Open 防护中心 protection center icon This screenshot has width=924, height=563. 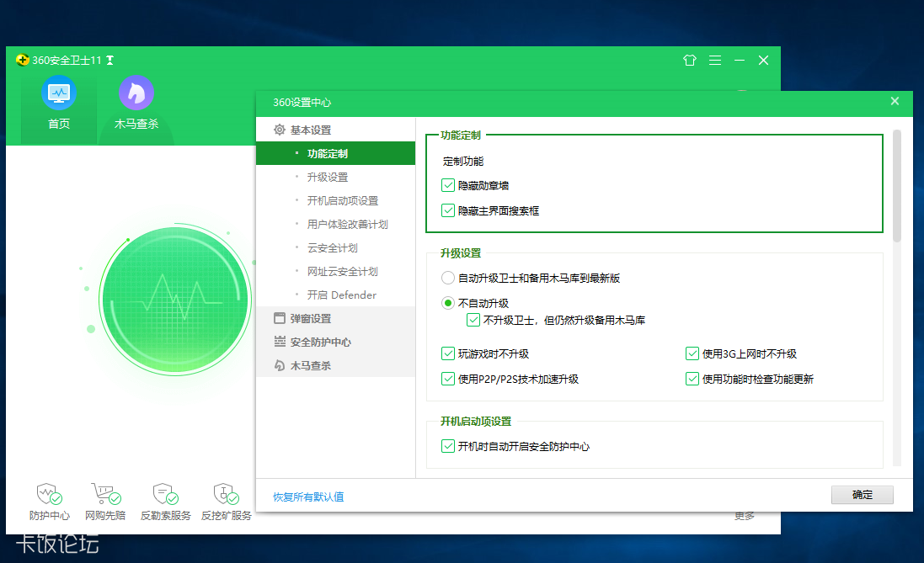(x=49, y=494)
